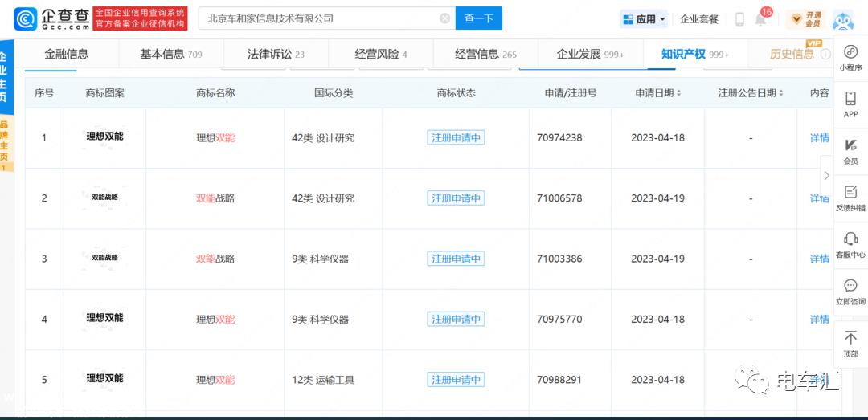Click the 开通会员 VIP button
868x420 pixels.
(x=805, y=19)
